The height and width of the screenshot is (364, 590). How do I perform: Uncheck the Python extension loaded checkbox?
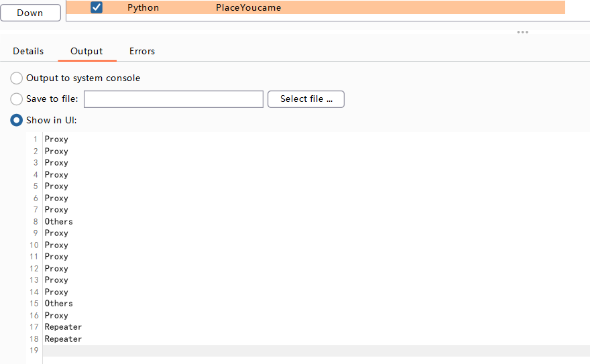pos(97,7)
